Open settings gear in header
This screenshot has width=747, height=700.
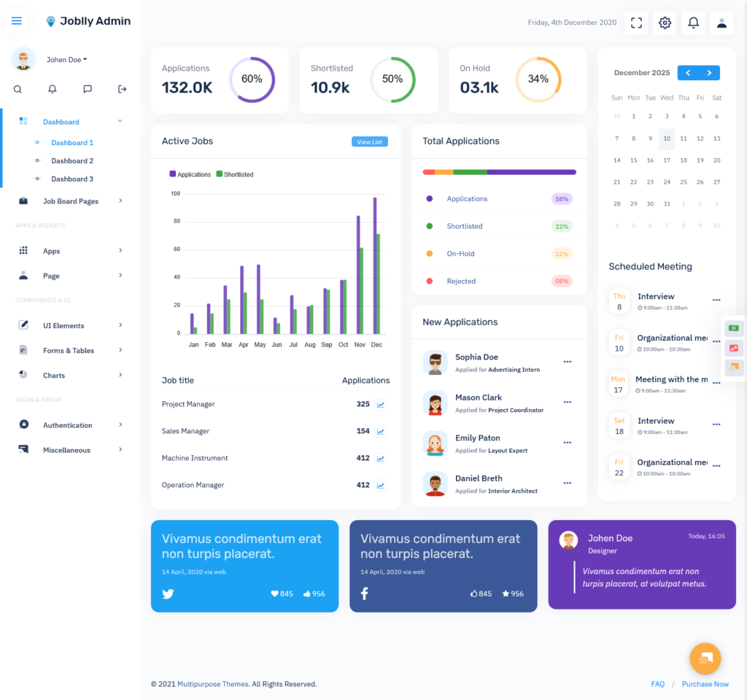[x=665, y=23]
